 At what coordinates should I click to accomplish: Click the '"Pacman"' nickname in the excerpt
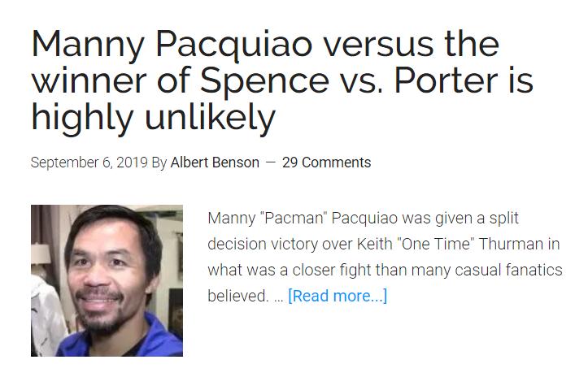(294, 218)
